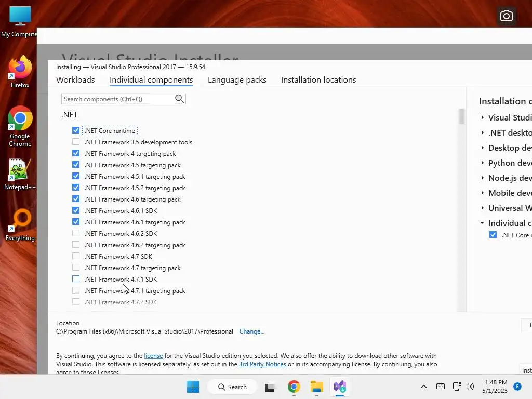Expand Universal Windows details node

(x=483, y=208)
